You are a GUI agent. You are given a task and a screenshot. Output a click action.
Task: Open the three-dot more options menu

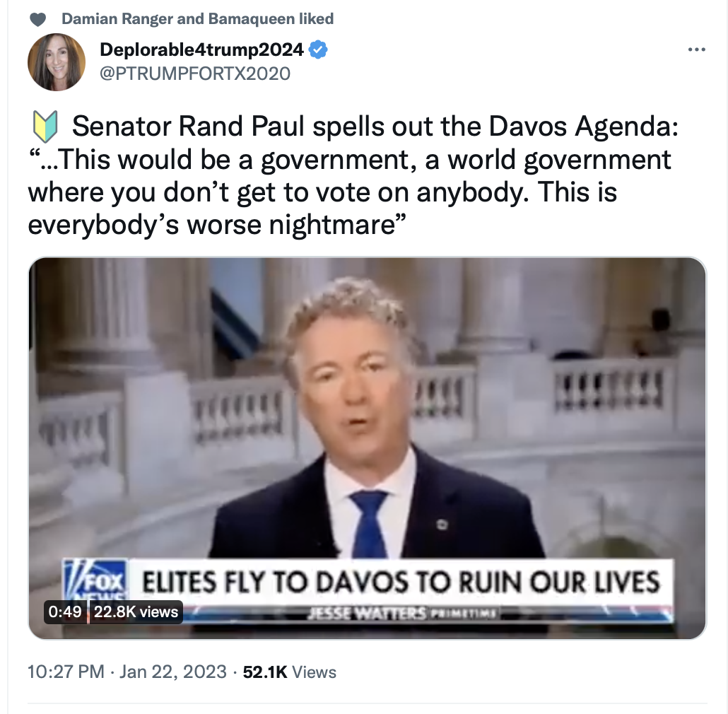tap(696, 49)
